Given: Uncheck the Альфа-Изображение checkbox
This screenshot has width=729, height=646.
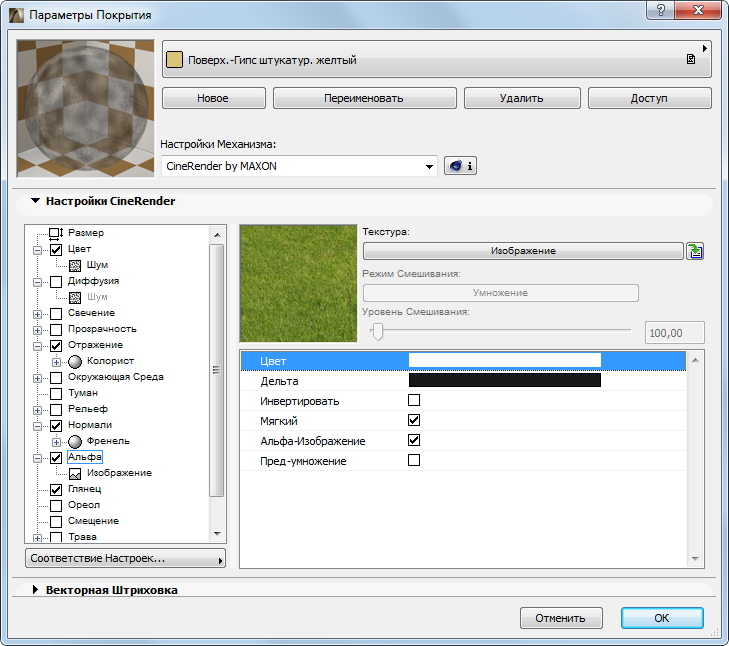Looking at the screenshot, I should click(x=414, y=440).
